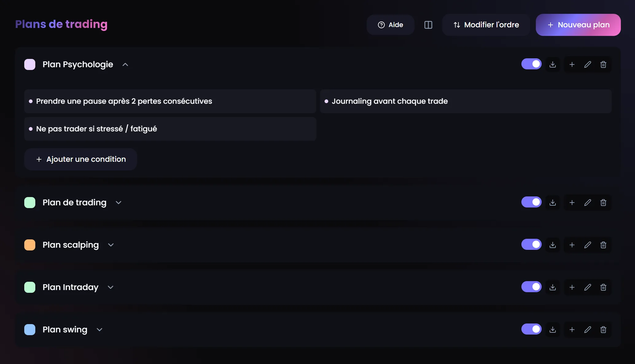Delete the Plan de trading entry
The height and width of the screenshot is (364, 635).
(x=603, y=203)
